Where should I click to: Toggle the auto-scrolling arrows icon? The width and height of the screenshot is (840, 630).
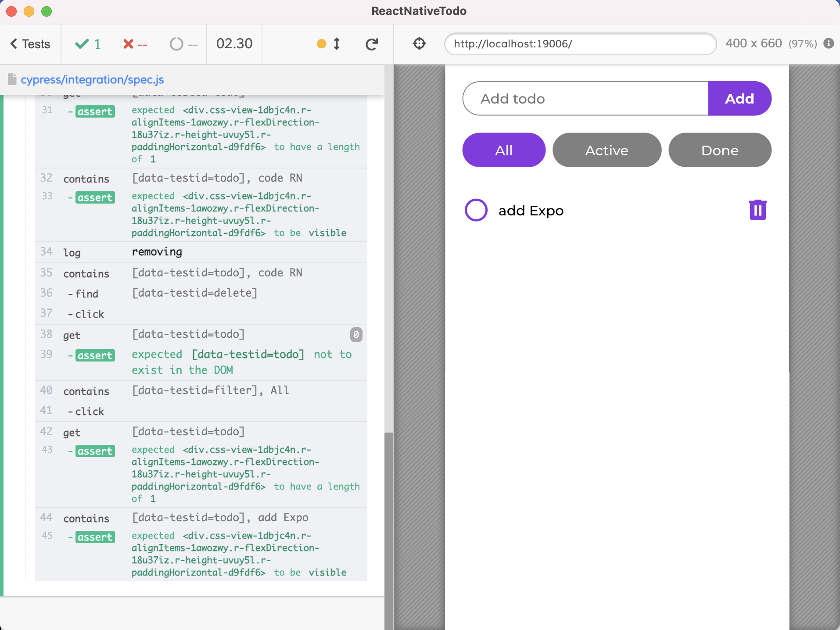pos(337,44)
